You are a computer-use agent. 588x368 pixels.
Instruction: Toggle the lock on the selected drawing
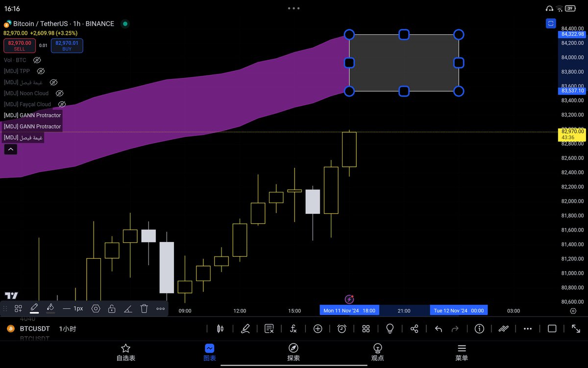point(112,309)
